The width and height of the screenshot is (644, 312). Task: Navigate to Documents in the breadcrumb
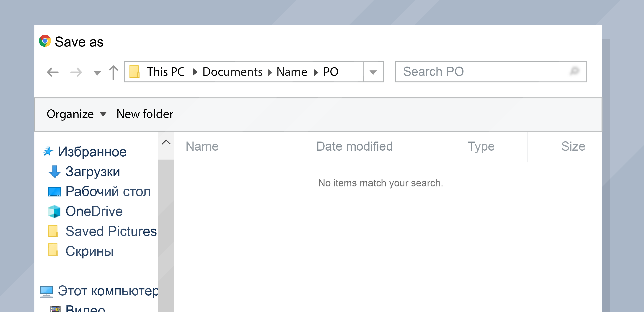233,72
